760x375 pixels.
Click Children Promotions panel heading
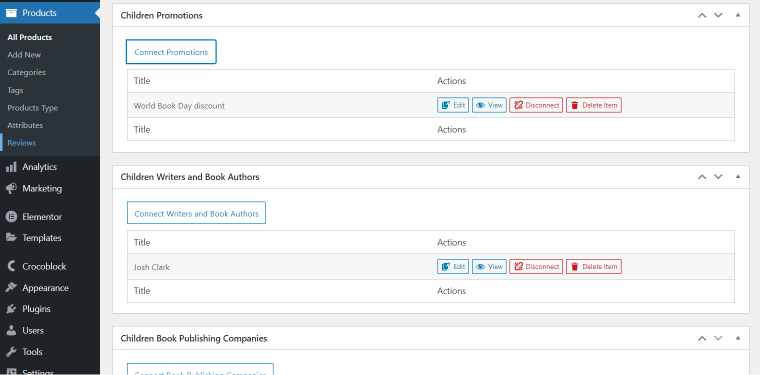click(161, 16)
